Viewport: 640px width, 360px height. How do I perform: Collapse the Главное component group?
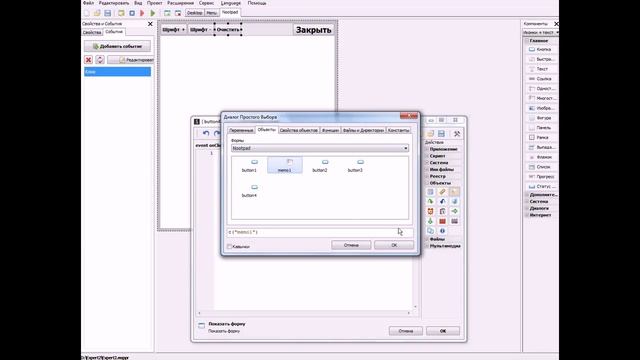tap(538, 41)
